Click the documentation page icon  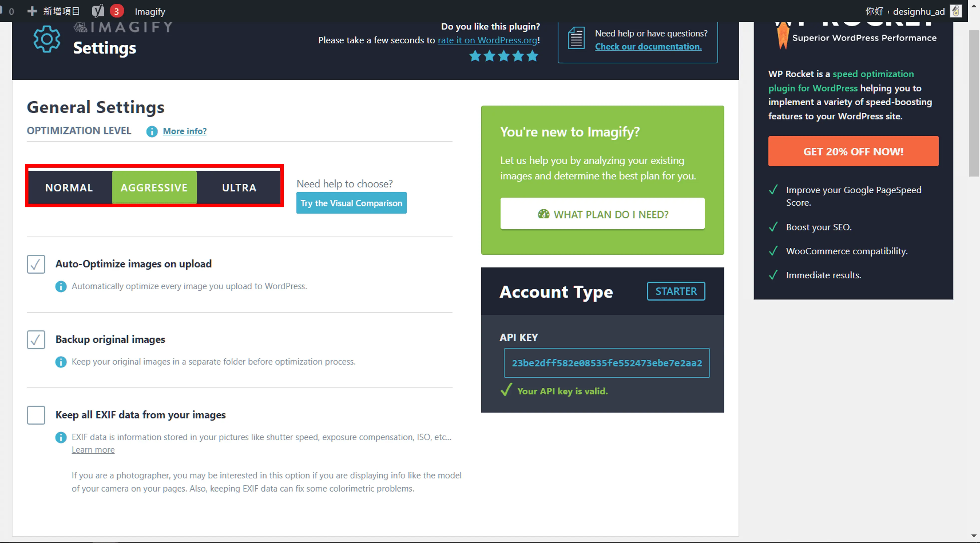(x=576, y=38)
